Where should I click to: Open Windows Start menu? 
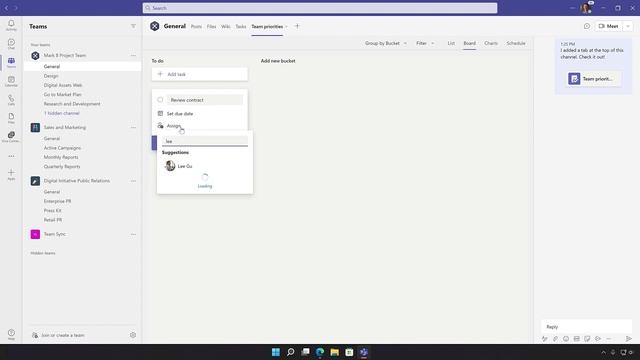click(x=276, y=352)
